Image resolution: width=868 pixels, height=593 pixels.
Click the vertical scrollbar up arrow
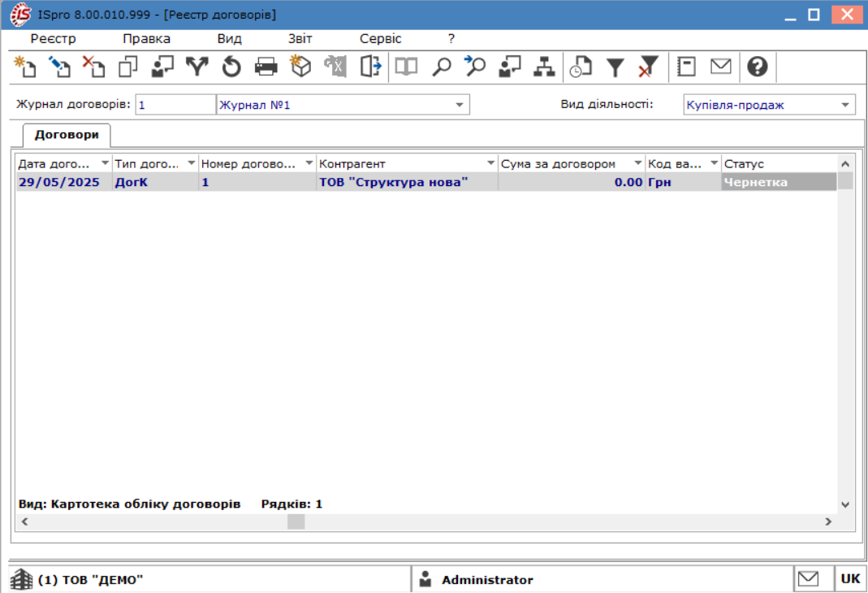[845, 164]
